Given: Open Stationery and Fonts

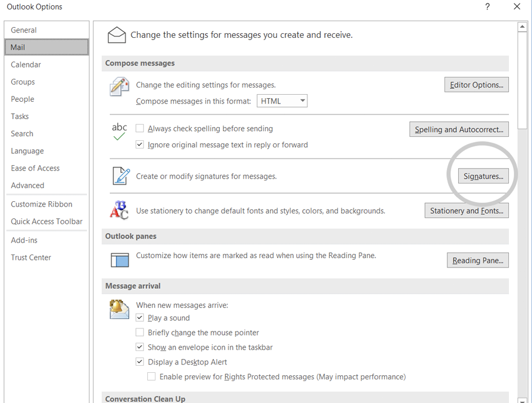Looking at the screenshot, I should [467, 211].
